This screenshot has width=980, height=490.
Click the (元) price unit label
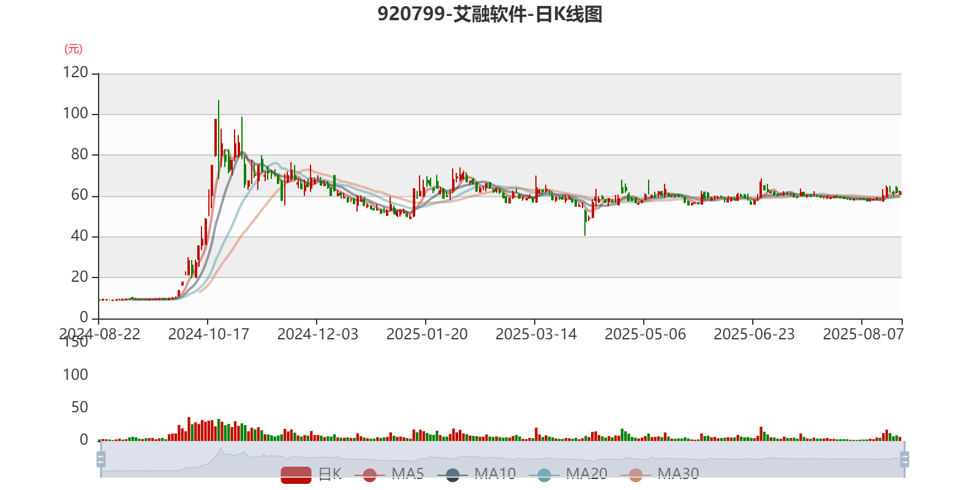coord(73,49)
